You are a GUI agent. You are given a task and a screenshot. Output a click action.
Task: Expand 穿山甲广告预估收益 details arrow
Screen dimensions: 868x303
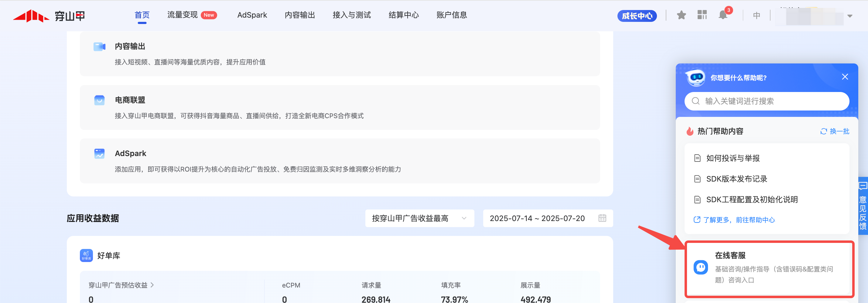[152, 285]
